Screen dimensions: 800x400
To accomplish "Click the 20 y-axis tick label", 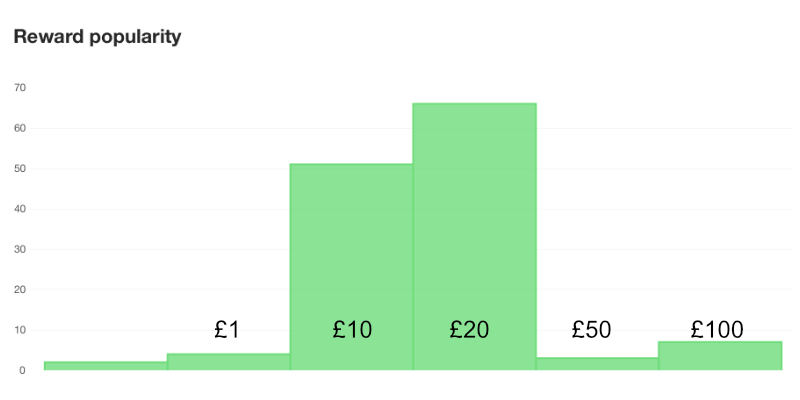I will 20,289.
